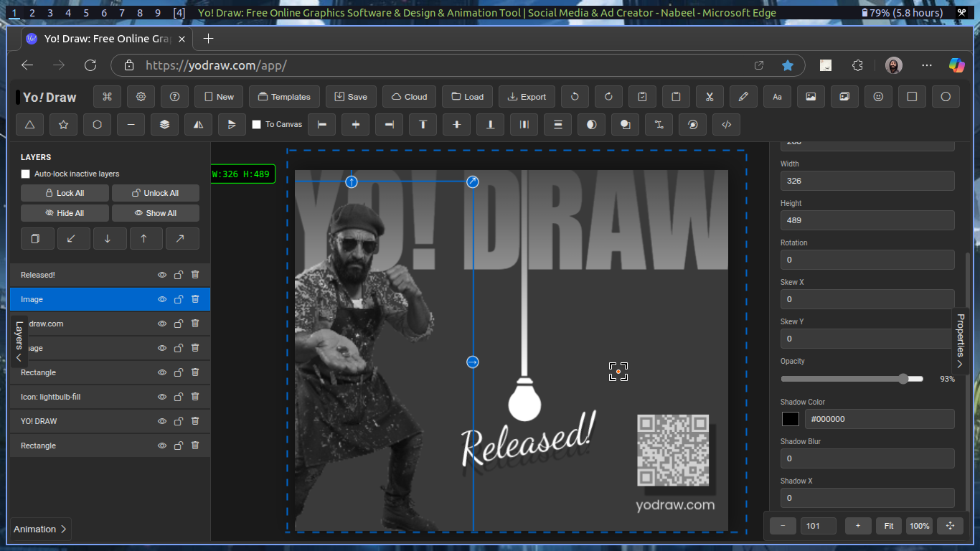The width and height of the screenshot is (980, 551).
Task: Select the Text tool (Aa)
Action: pos(777,96)
